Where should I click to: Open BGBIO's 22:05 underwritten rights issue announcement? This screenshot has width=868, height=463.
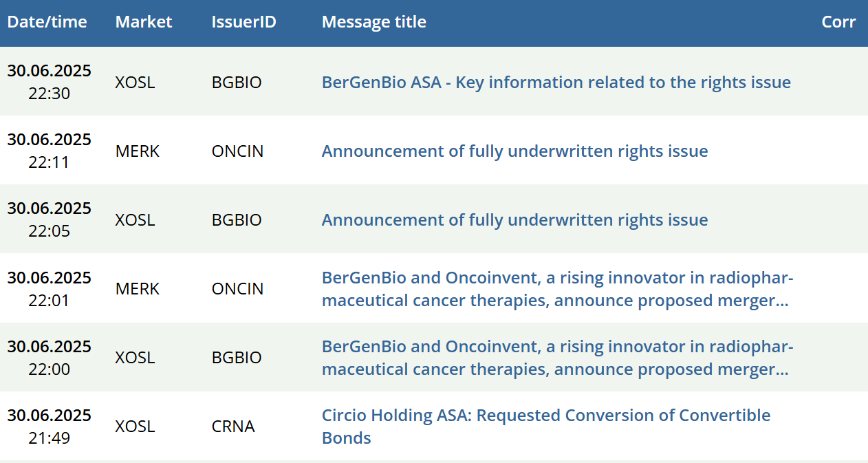coord(514,220)
